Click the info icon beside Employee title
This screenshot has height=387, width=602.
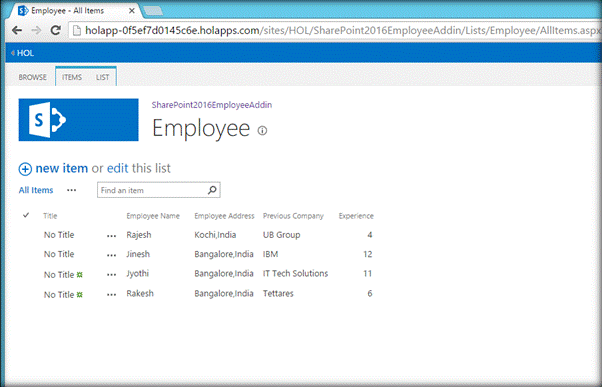point(262,131)
